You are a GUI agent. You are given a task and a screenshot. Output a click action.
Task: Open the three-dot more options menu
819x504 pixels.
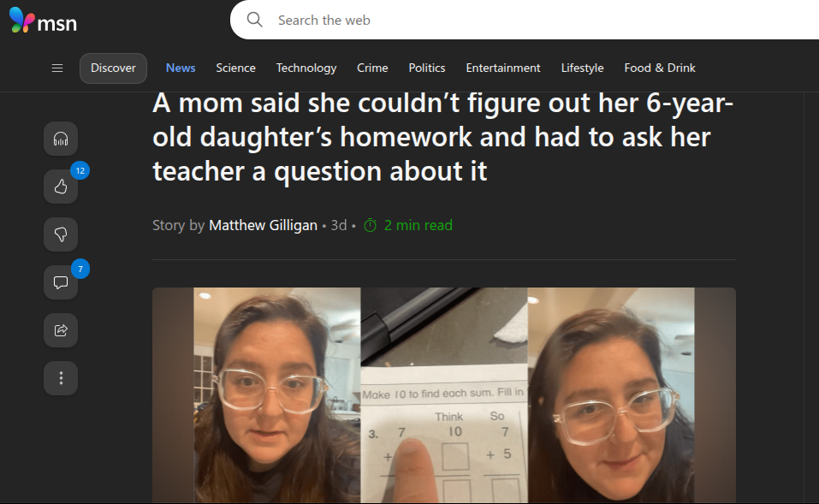coord(61,378)
